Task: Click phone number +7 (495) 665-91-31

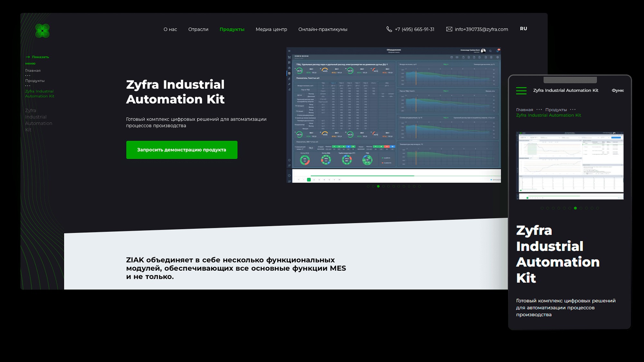Action: point(414,29)
